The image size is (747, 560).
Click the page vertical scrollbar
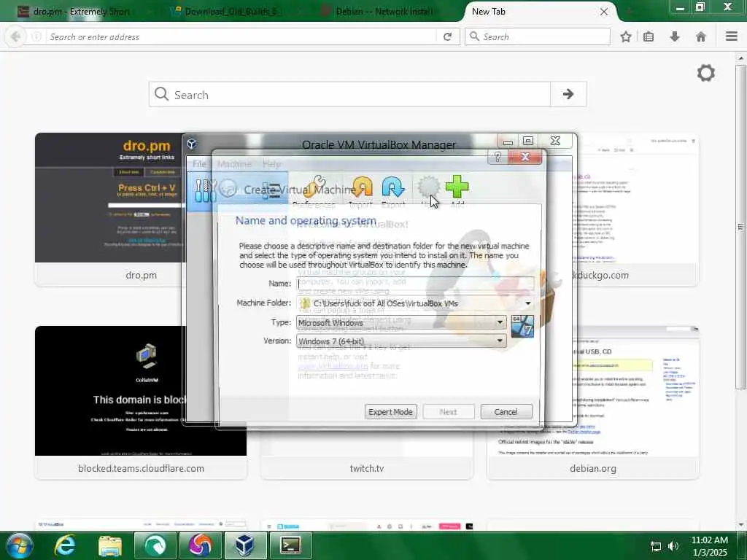(740, 227)
